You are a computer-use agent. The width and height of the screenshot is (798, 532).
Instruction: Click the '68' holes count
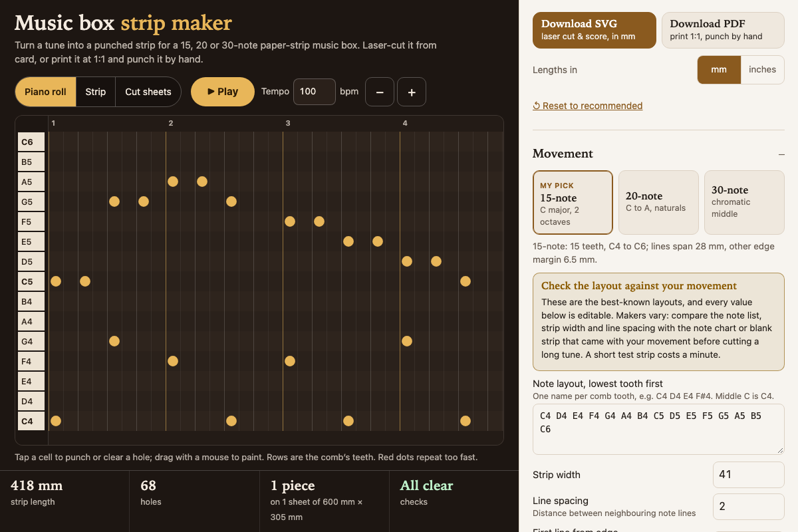tap(148, 485)
